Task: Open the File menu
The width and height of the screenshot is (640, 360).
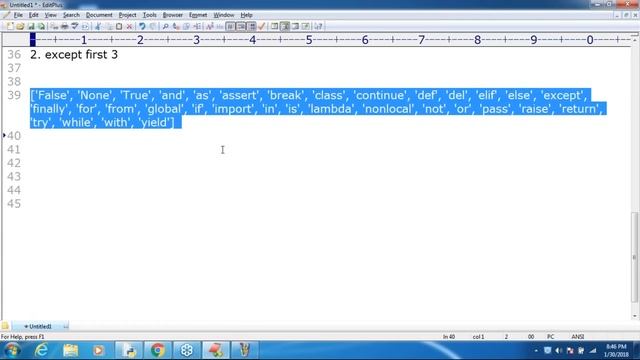Action: [x=18, y=15]
